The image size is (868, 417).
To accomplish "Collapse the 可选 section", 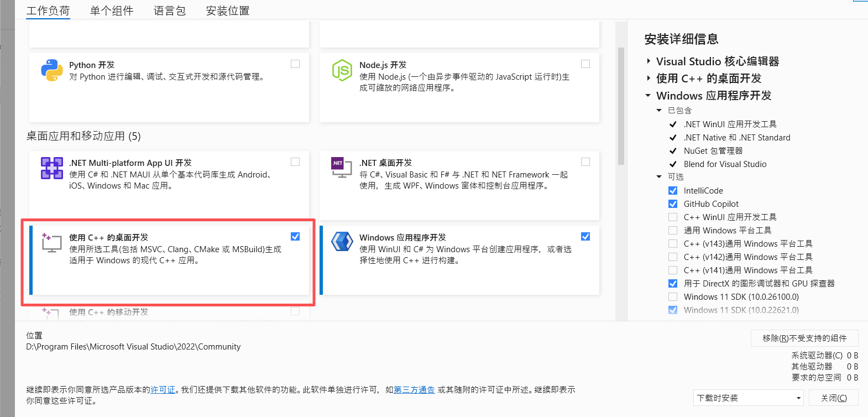I will click(659, 177).
